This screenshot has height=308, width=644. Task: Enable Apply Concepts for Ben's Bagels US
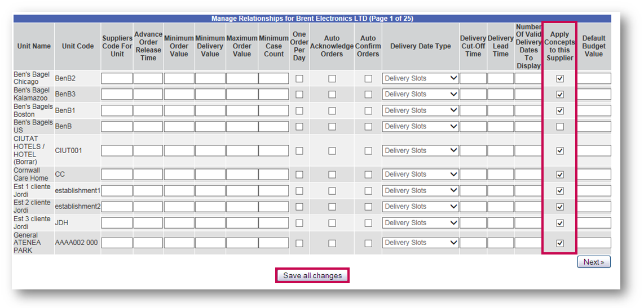pos(559,127)
